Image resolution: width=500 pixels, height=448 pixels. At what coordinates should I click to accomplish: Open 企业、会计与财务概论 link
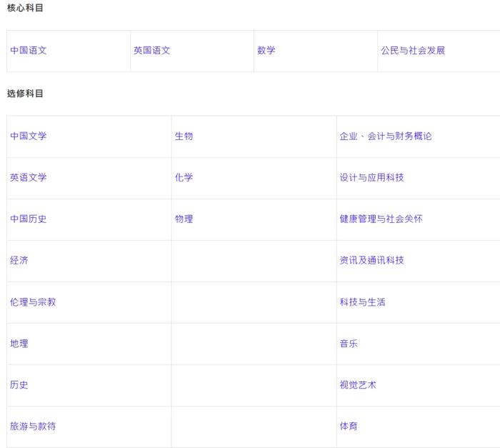pyautogui.click(x=386, y=136)
